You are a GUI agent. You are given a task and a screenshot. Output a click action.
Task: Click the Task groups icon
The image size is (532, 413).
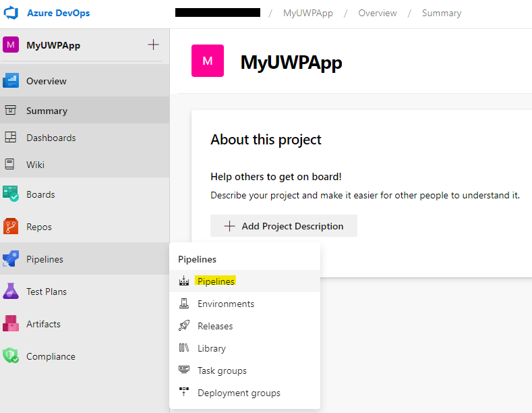point(184,370)
